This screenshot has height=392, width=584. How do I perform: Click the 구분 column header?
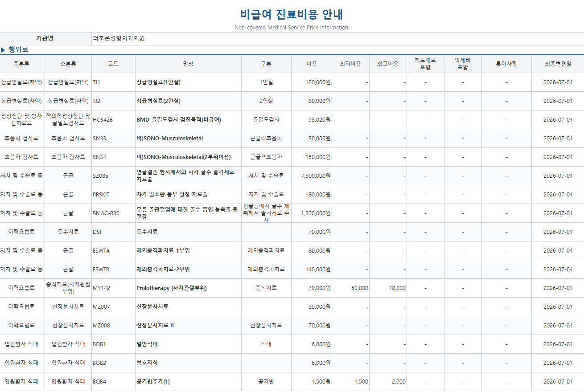[x=266, y=64]
